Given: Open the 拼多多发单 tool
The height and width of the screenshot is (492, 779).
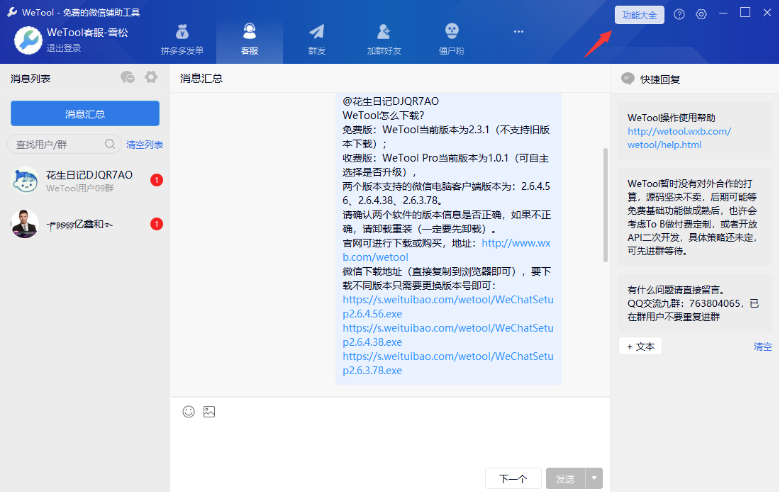Looking at the screenshot, I should pyautogui.click(x=182, y=39).
